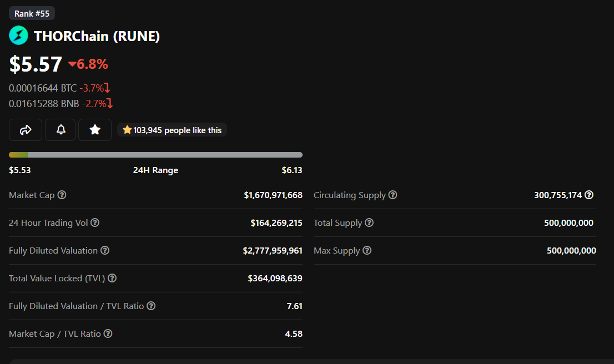The width and height of the screenshot is (614, 364).
Task: Open 24 Hour Trading Vol info icon
Action: (95, 223)
